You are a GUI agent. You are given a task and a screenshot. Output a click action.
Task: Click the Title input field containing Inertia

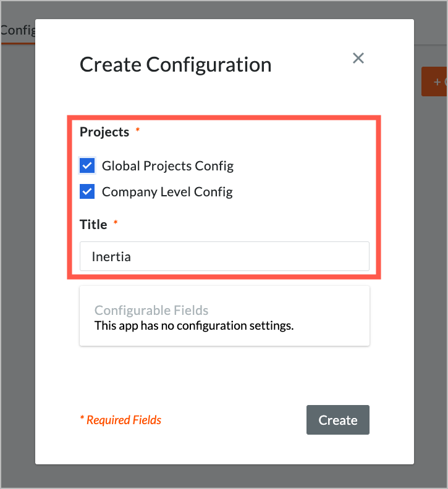224,256
